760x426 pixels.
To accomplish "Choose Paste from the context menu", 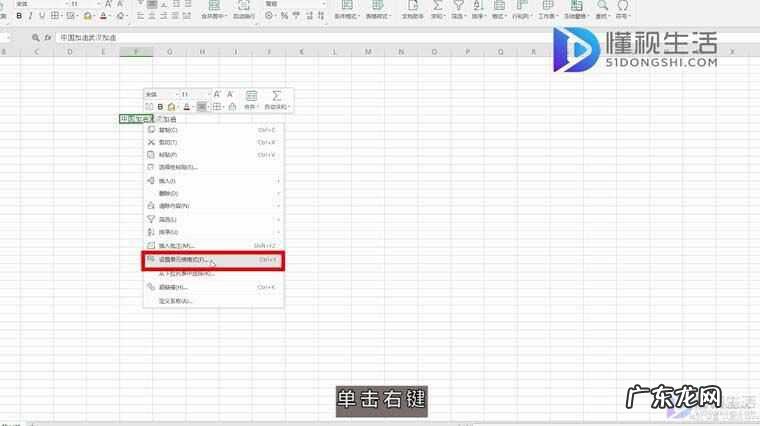I will [213, 155].
